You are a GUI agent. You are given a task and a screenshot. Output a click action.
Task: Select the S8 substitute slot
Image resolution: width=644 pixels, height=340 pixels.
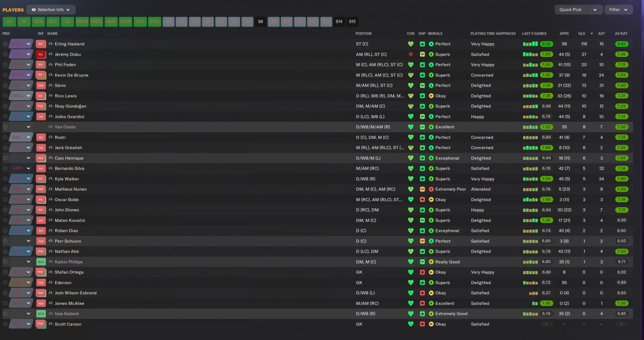pyautogui.click(x=260, y=22)
